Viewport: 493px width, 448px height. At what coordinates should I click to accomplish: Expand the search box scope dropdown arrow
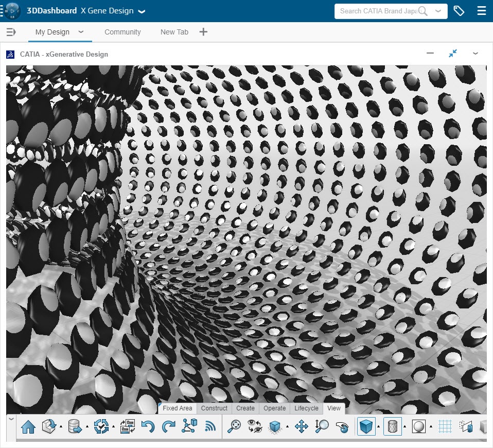coord(438,11)
